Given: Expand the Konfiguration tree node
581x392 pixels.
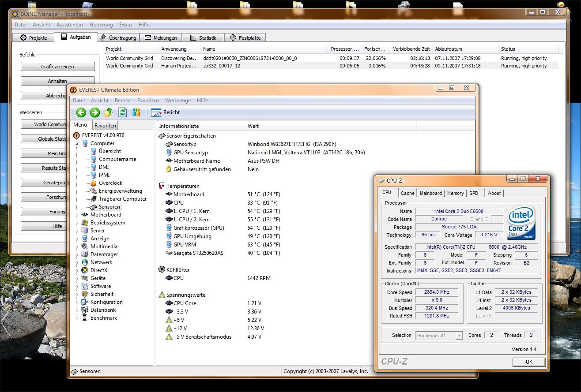Looking at the screenshot, I should tap(77, 302).
